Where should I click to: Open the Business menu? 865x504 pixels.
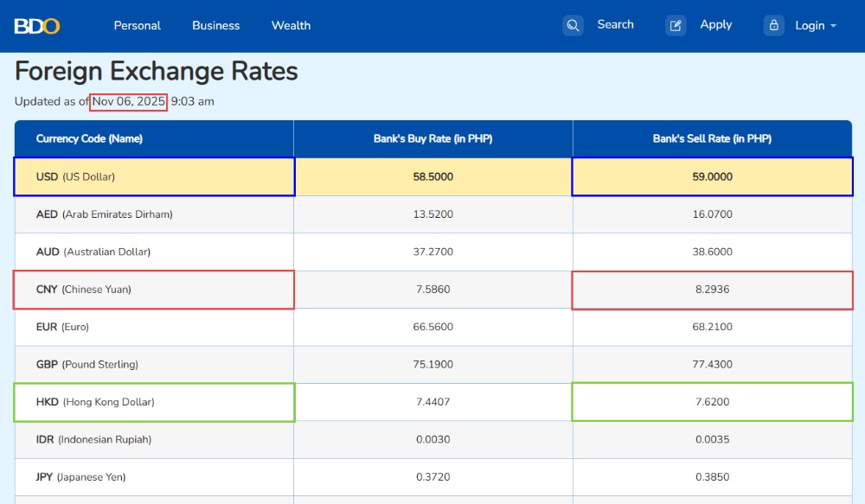click(216, 25)
